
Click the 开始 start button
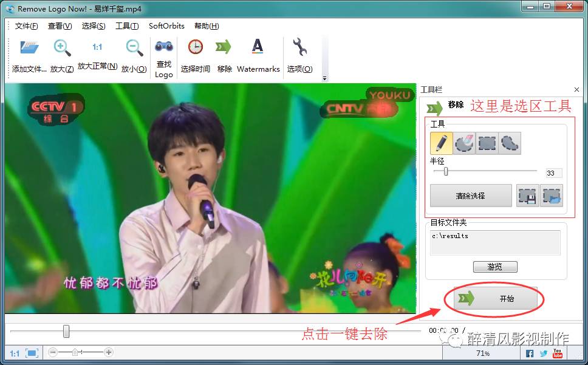[496, 298]
